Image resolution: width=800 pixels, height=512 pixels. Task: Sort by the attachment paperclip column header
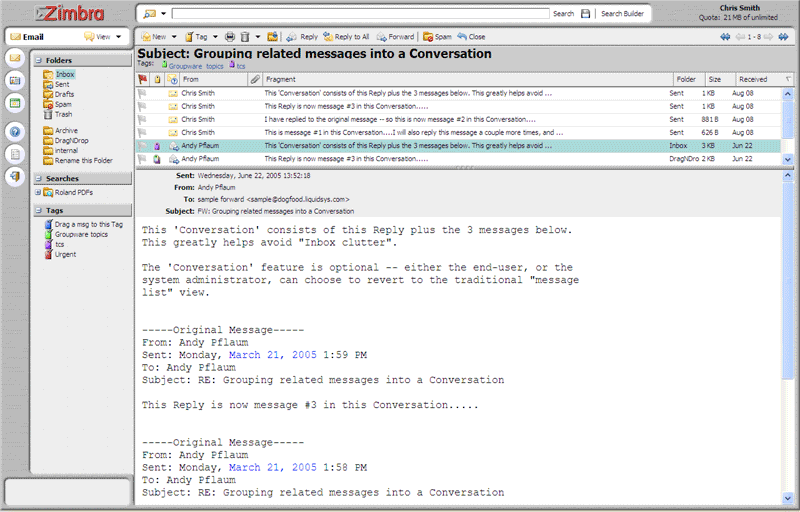(255, 79)
